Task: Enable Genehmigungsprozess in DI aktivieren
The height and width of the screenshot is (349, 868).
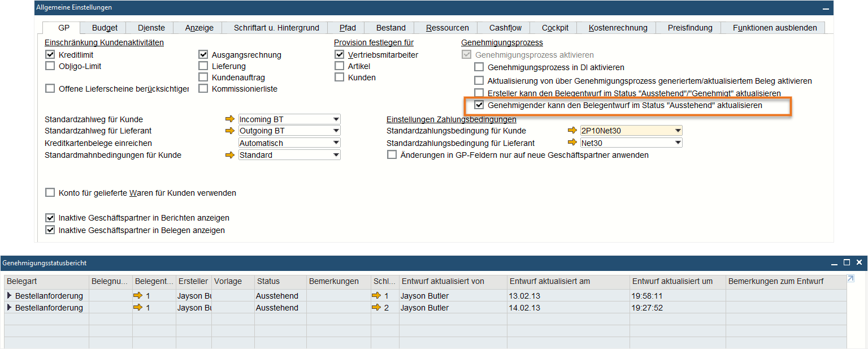Action: click(479, 67)
